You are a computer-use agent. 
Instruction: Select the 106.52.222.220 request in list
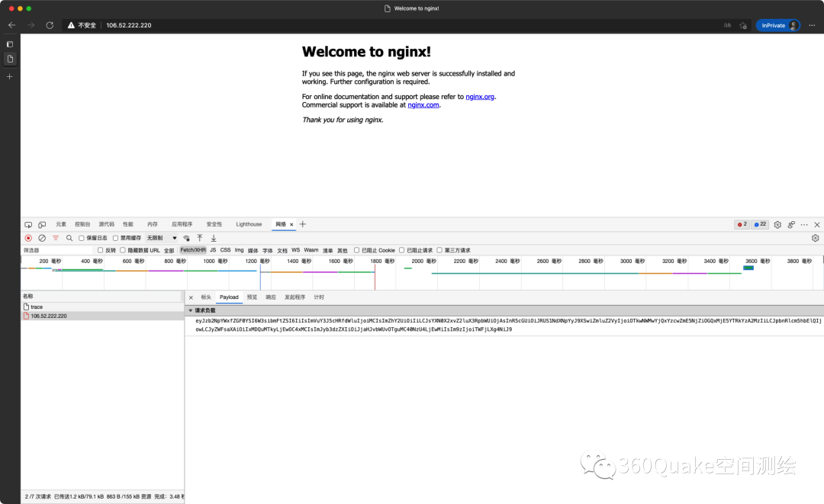click(48, 316)
